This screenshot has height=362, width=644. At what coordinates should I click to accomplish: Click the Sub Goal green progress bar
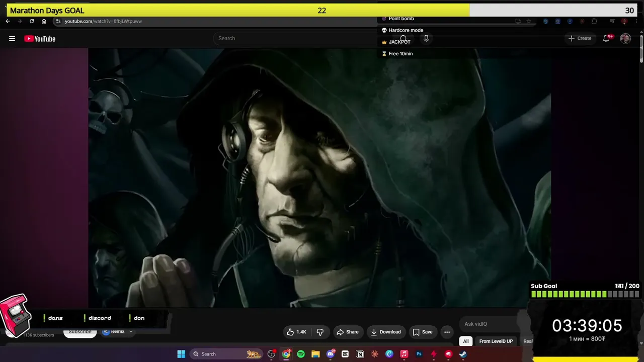coord(585,294)
